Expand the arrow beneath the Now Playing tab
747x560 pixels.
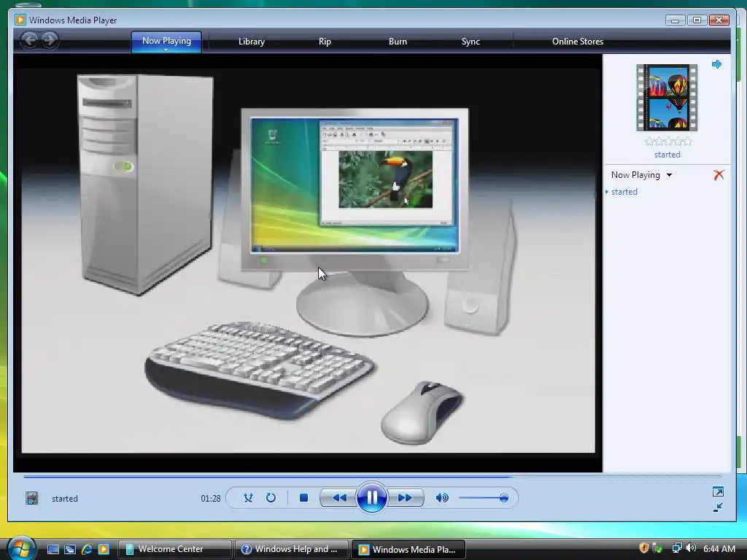[166, 50]
